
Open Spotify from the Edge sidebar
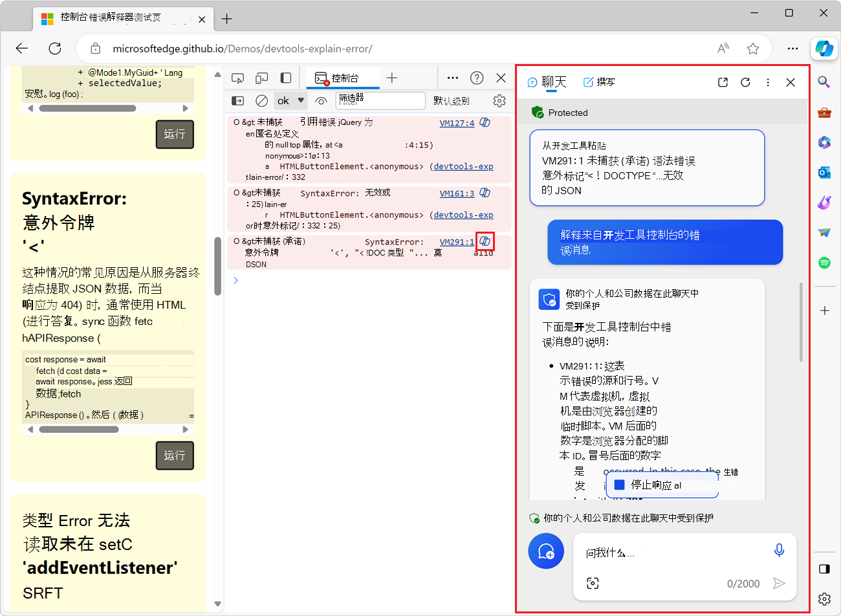824,263
